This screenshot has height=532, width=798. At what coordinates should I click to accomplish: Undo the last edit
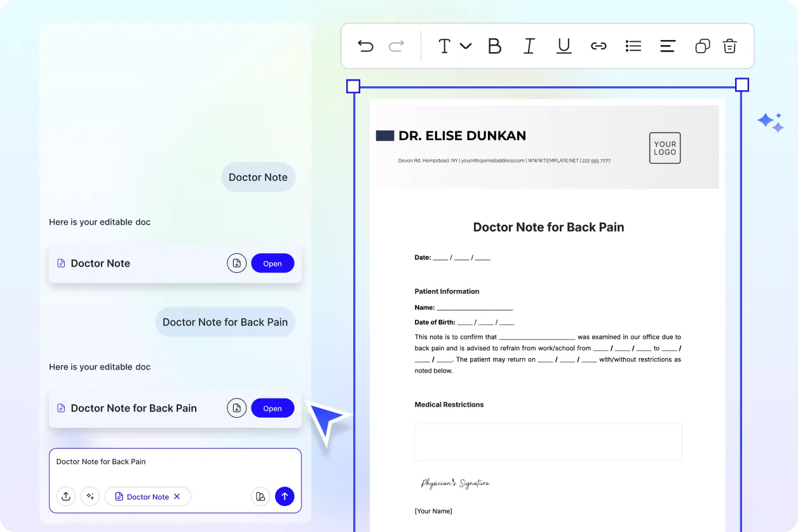[365, 46]
